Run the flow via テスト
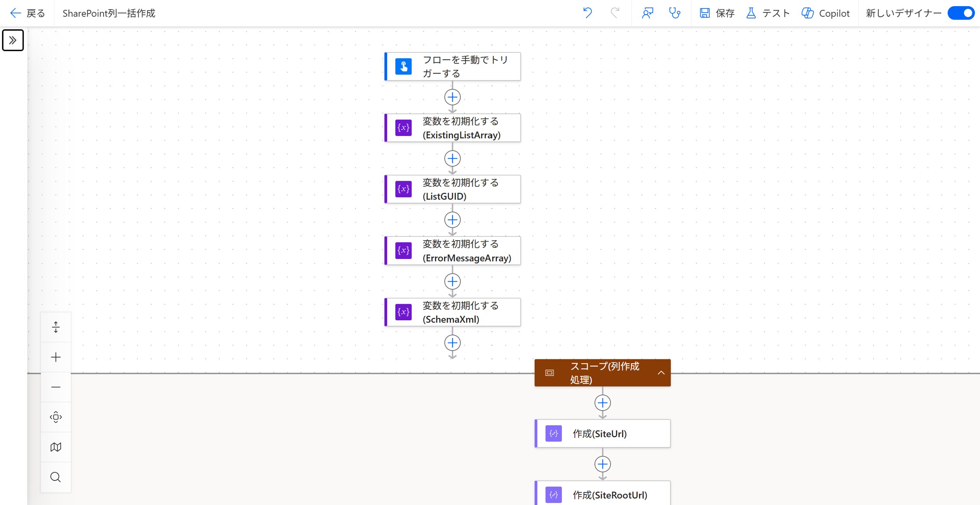The image size is (980, 505). tap(768, 13)
